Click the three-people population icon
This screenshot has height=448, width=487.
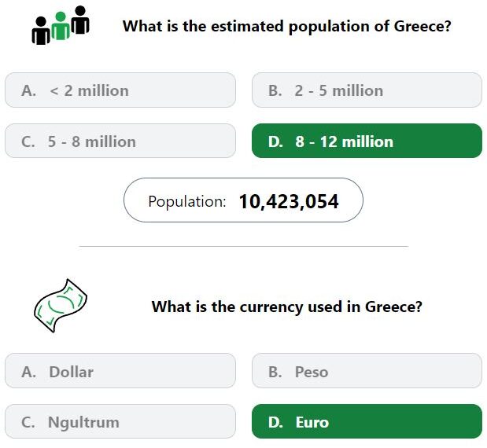point(61,25)
